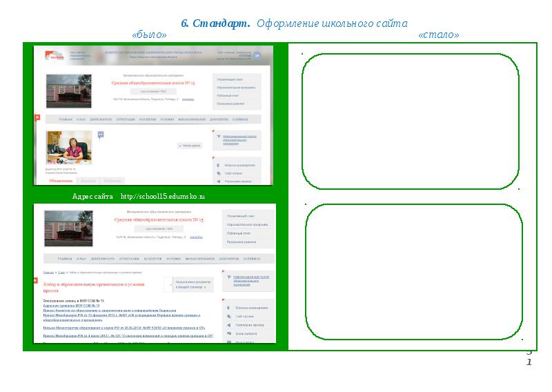The image size is (552, 392).
Task: Click the blue quote icon beside director photo
Action: click(101, 135)
